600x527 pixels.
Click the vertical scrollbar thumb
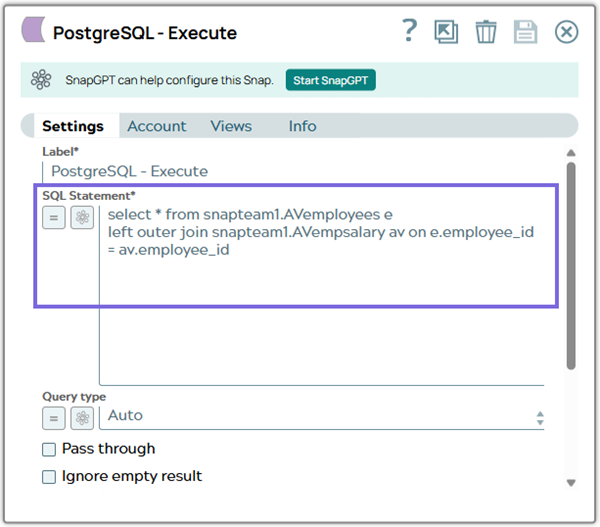[x=571, y=266]
